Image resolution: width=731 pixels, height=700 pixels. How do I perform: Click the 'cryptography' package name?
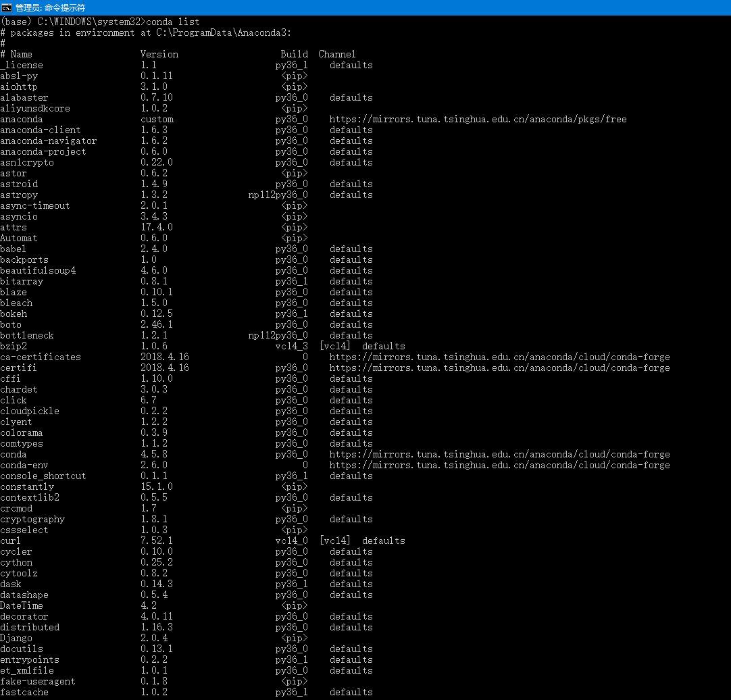coord(32,520)
